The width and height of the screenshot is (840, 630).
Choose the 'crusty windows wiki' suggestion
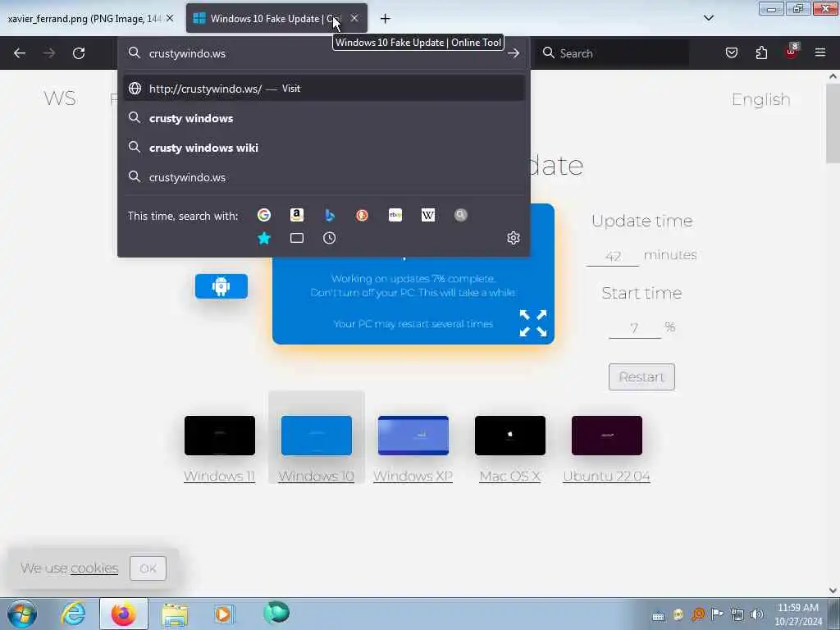[x=324, y=148]
